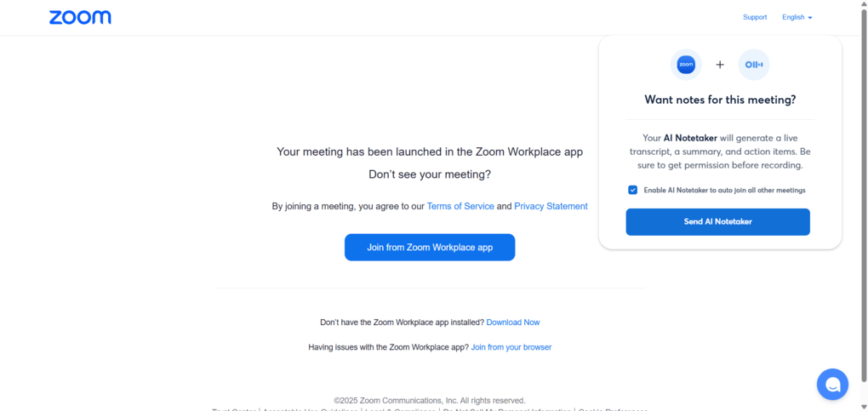Viewport: 868px width, 411px height.
Task: Click the 'Want notes for this meeting?' heading
Action: pos(720,100)
